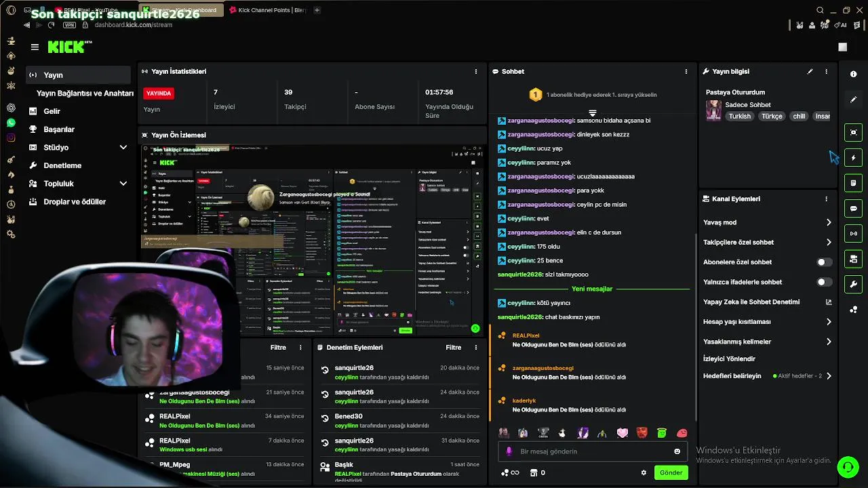Click channel points infinity icon under chat
This screenshot has width=868, height=488.
(x=509, y=472)
